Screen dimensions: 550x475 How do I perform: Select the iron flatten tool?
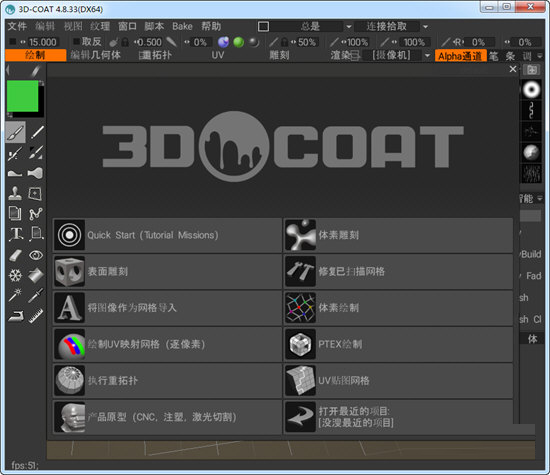point(15,316)
